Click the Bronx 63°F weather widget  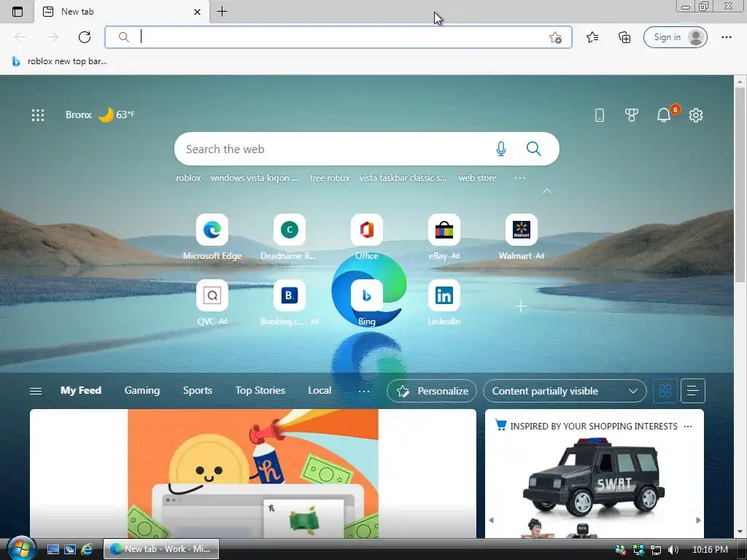click(x=100, y=114)
